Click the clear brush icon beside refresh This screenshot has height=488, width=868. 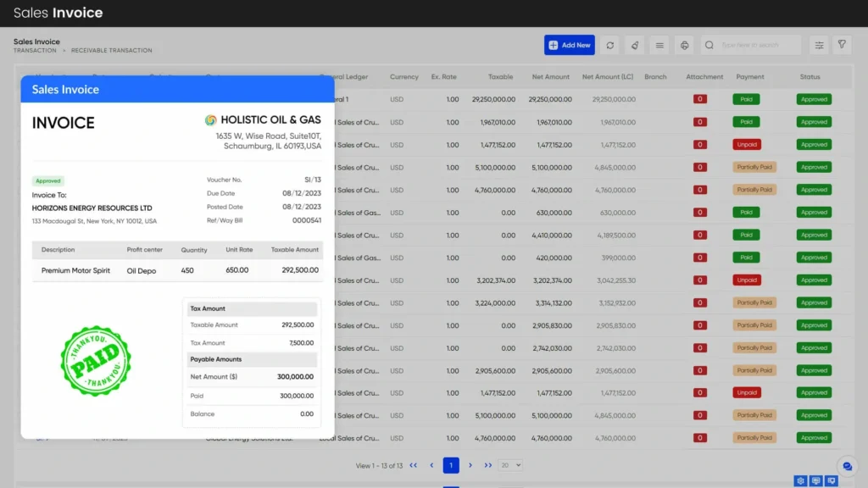click(635, 45)
